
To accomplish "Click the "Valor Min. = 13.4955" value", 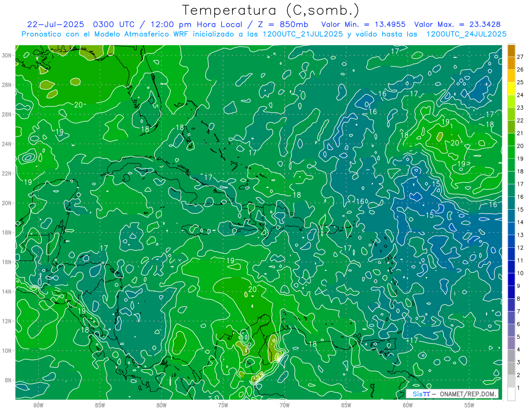I will 363,24.
